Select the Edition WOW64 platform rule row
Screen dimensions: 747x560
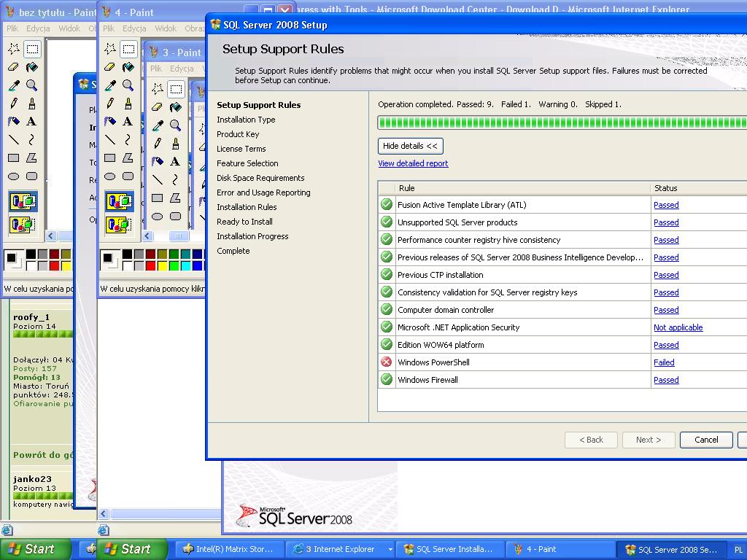tap(562, 345)
